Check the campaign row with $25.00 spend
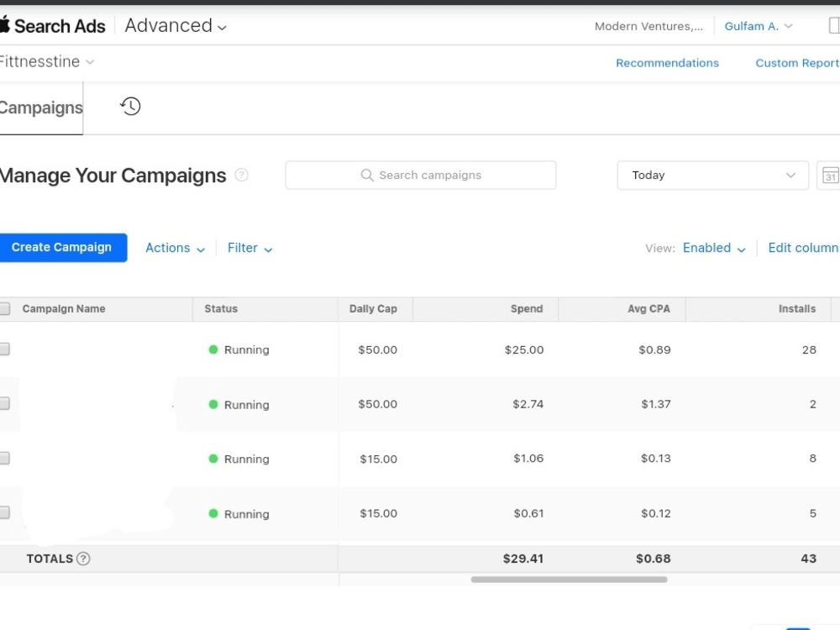Viewport: 840px width, 630px height. [4, 349]
